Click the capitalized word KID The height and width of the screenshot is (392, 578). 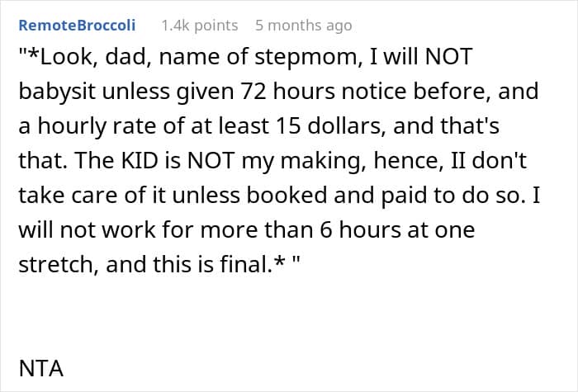click(140, 161)
